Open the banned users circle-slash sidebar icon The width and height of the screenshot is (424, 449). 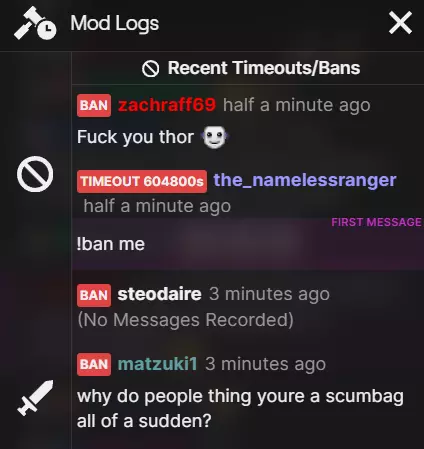tap(35, 174)
